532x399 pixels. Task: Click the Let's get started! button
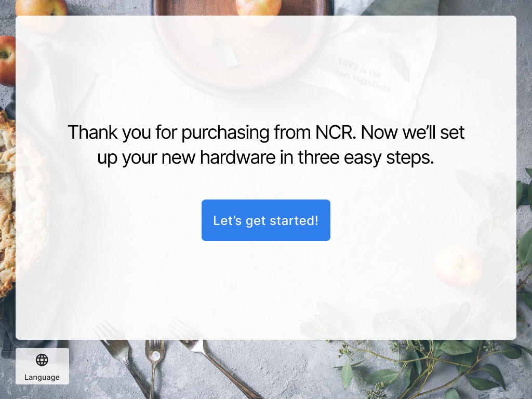click(265, 220)
